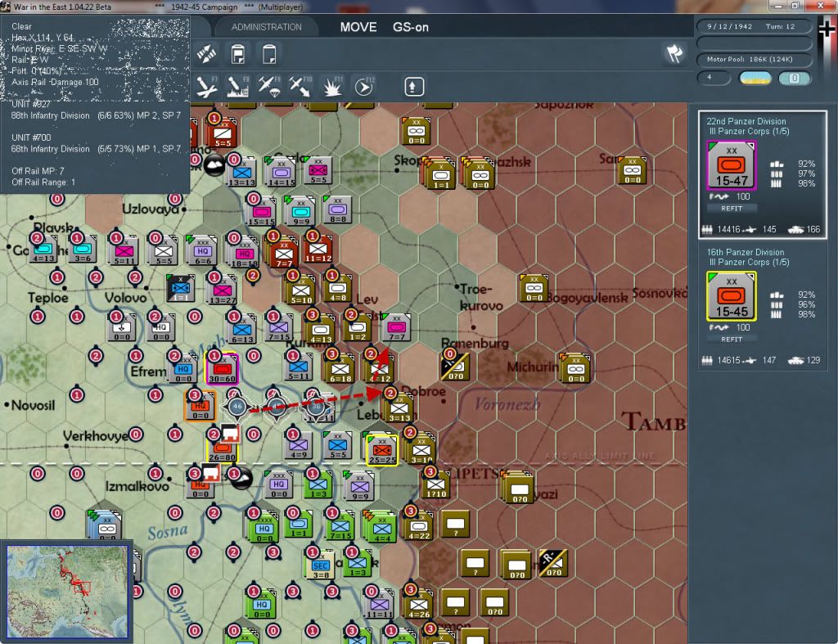
Task: Open the ADMINISTRATION tab
Action: 266,27
